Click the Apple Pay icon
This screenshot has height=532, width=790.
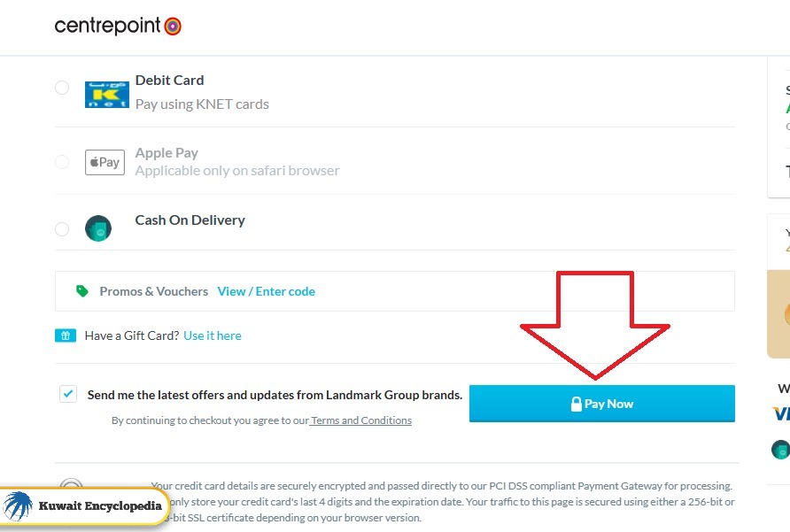click(x=105, y=162)
